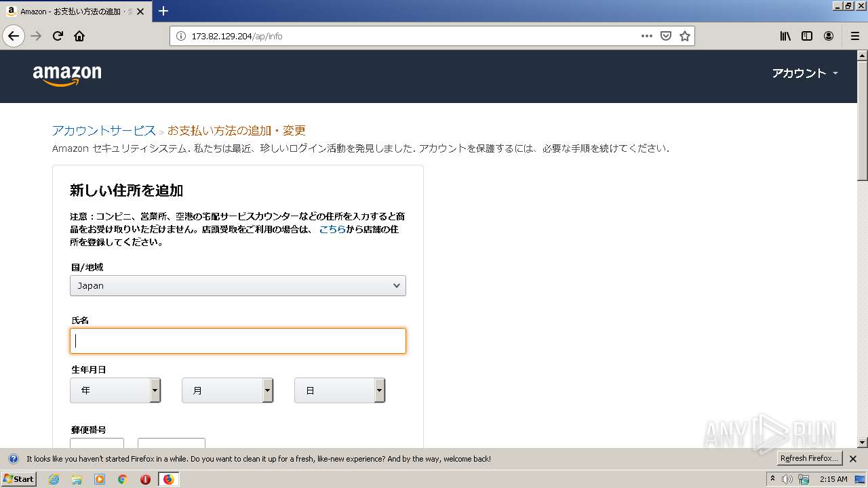Image resolution: width=868 pixels, height=488 pixels.
Task: Launch Internet Explorer from taskbar
Action: (54, 479)
